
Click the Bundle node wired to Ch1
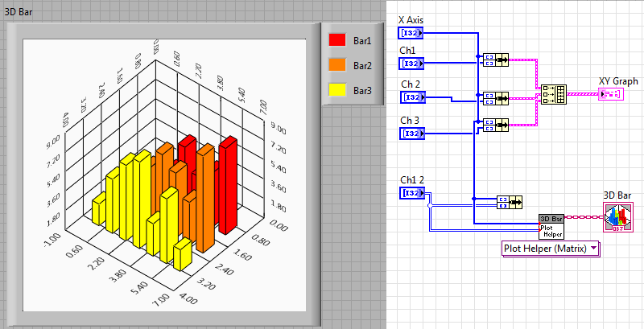496,60
